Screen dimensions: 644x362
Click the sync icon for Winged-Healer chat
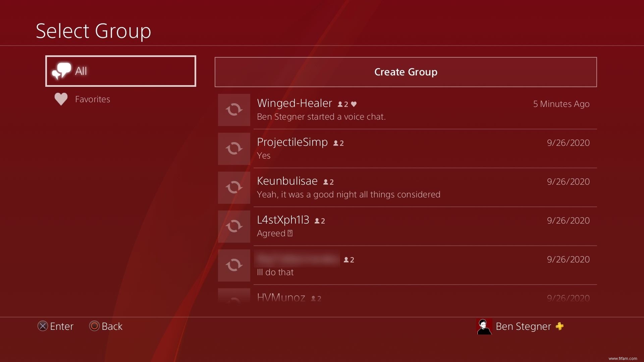point(234,110)
